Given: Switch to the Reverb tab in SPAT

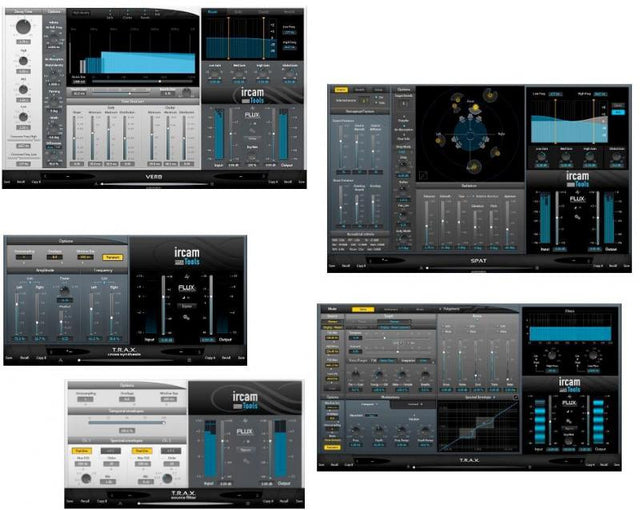Looking at the screenshot, I should pyautogui.click(x=361, y=90).
